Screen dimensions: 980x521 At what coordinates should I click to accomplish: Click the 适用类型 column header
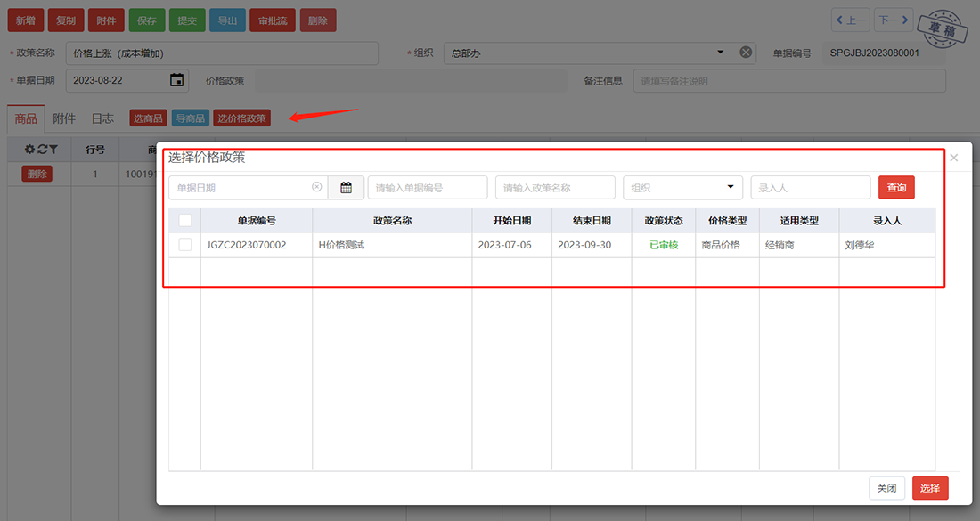tap(799, 221)
